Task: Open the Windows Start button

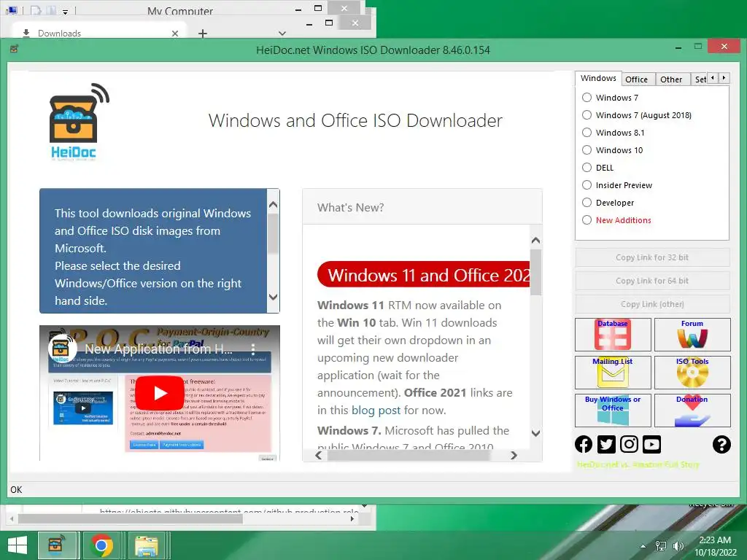Action: [x=18, y=545]
